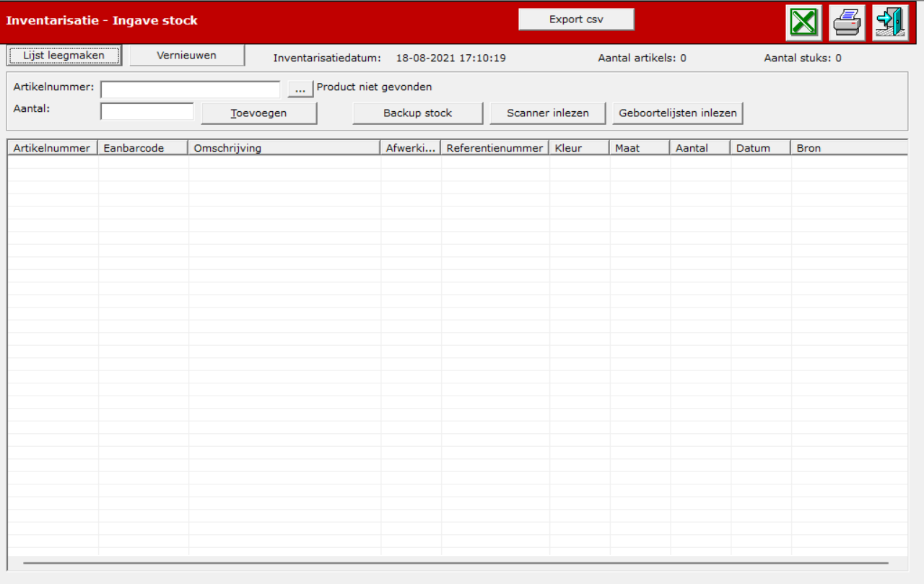
Task: Click the Inventarisatie - Ingave stock title
Action: [x=102, y=20]
